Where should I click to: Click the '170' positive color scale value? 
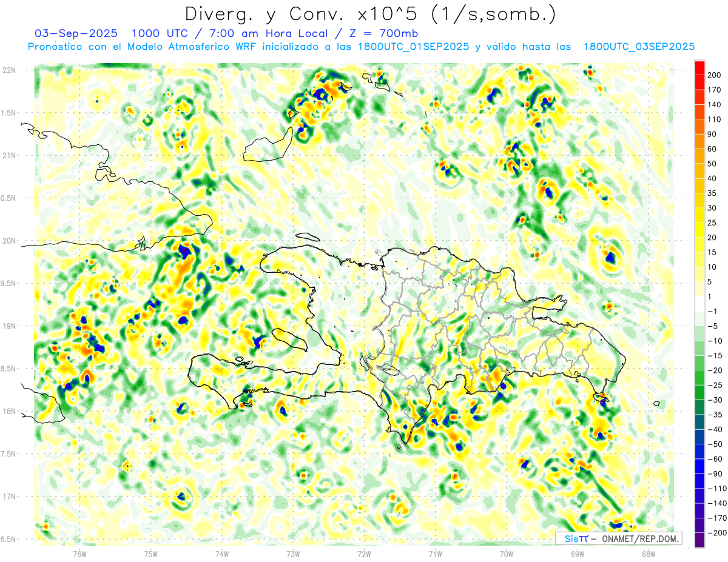(x=715, y=90)
